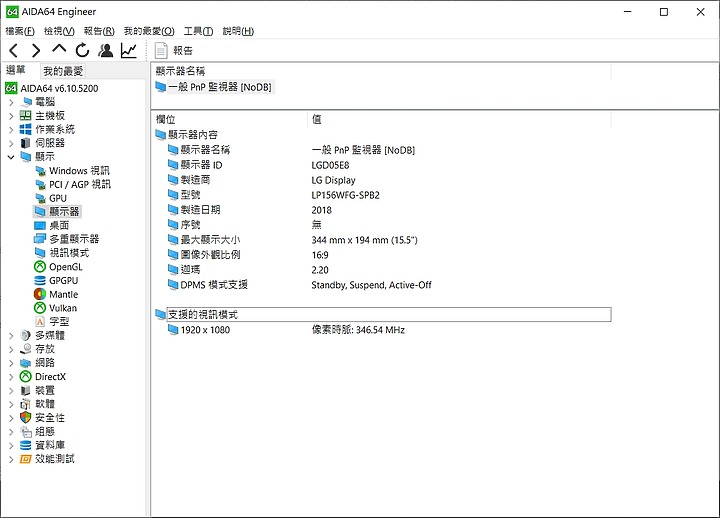Image resolution: width=720 pixels, height=518 pixels.
Task: Open the 檢視(V) menu
Action: (x=59, y=31)
